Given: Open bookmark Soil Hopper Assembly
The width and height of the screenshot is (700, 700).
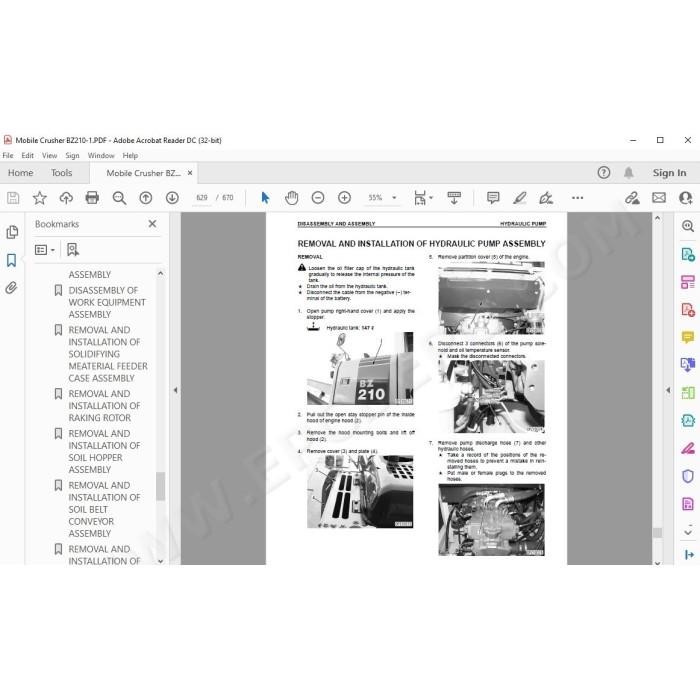Looking at the screenshot, I should pos(104,451).
